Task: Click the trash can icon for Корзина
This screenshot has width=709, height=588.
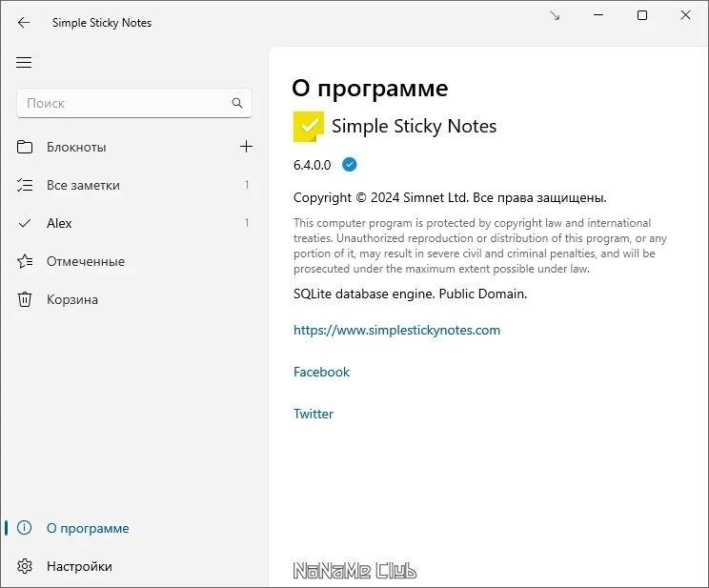Action: point(25,299)
